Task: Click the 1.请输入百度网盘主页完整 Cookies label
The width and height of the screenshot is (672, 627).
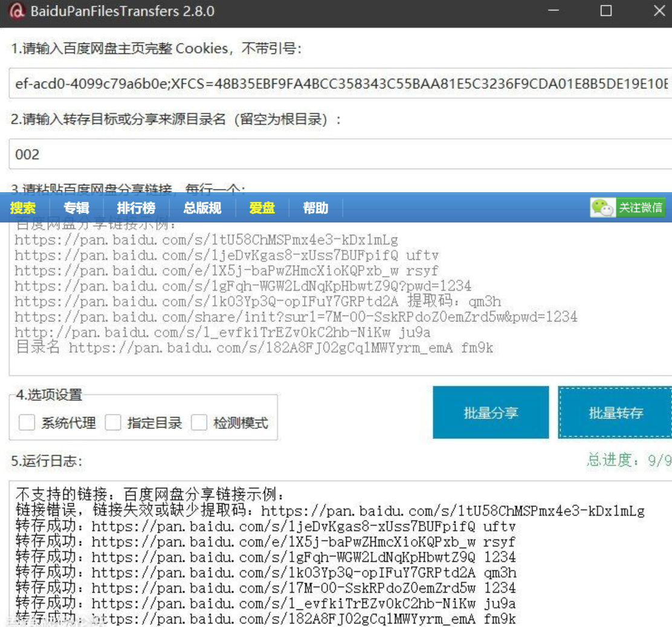Action: 157,48
